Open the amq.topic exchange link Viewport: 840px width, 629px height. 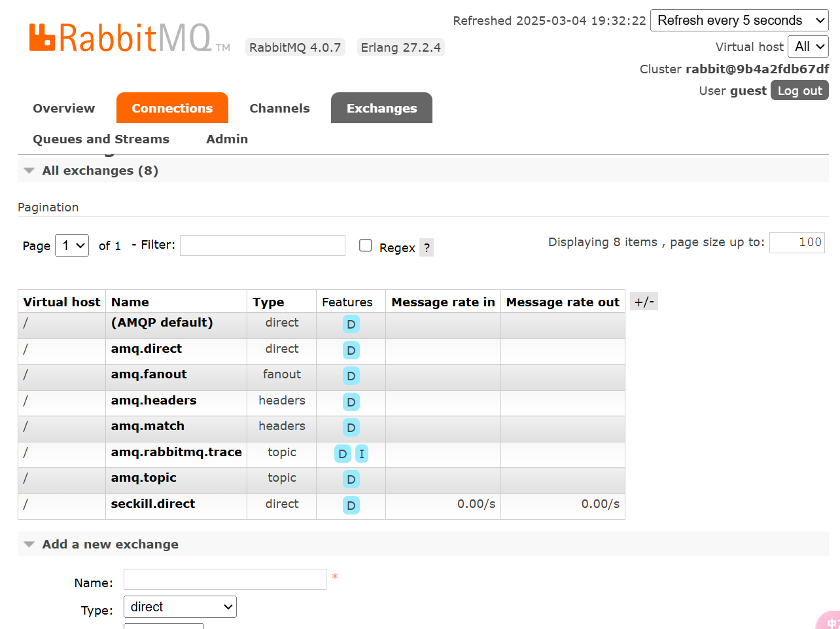coord(144,478)
